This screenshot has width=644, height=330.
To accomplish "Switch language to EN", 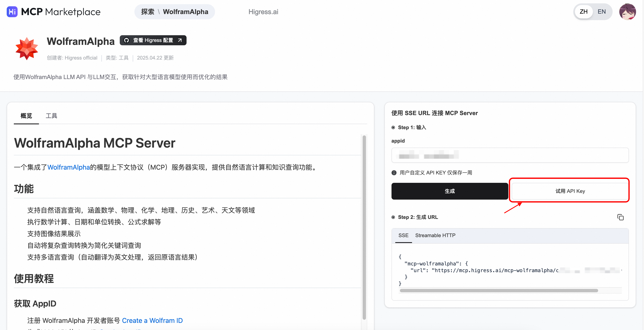I will point(601,12).
